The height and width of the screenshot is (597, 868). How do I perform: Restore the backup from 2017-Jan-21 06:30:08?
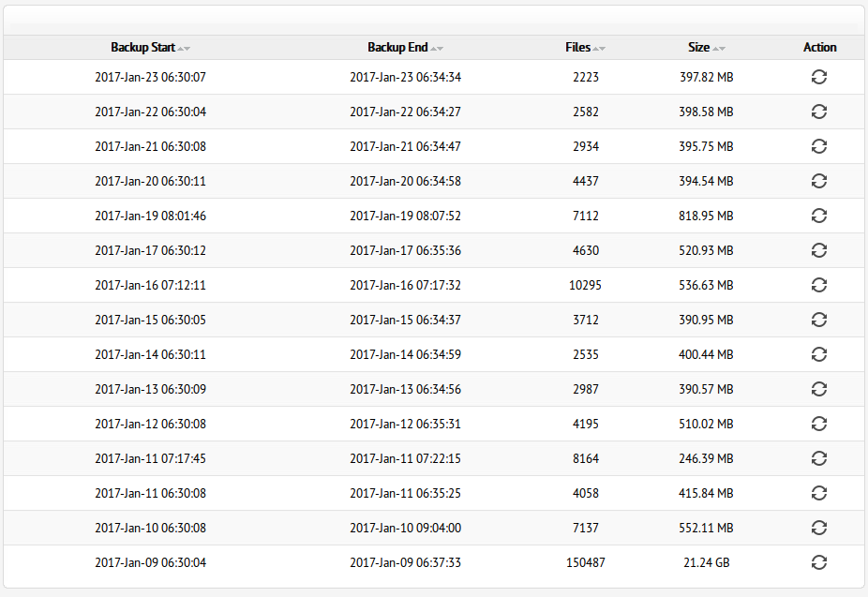[818, 146]
